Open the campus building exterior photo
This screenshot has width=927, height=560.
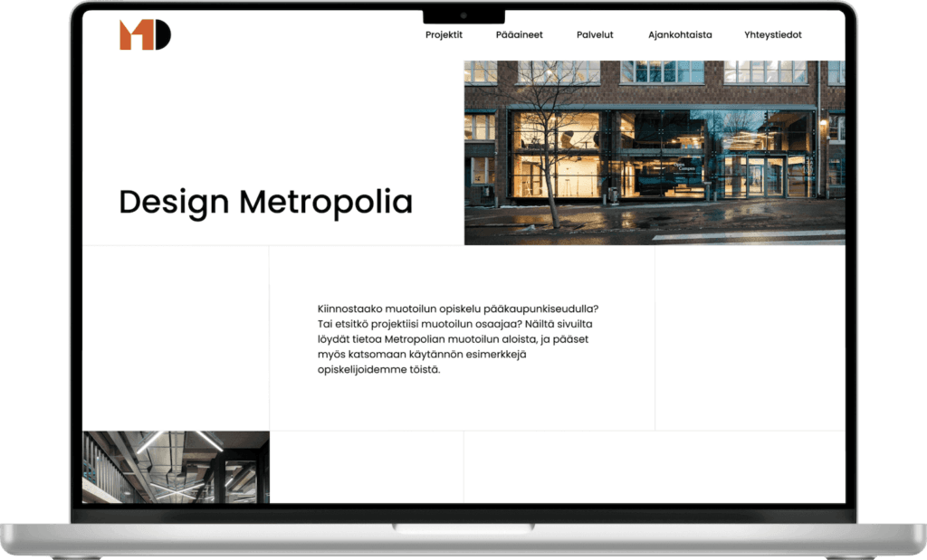655,152
